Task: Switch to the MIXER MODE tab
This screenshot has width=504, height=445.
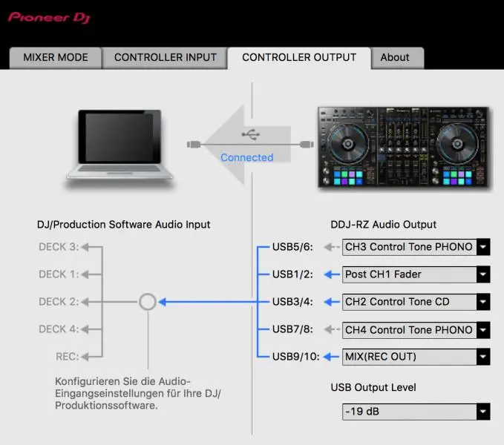Action: pos(56,57)
